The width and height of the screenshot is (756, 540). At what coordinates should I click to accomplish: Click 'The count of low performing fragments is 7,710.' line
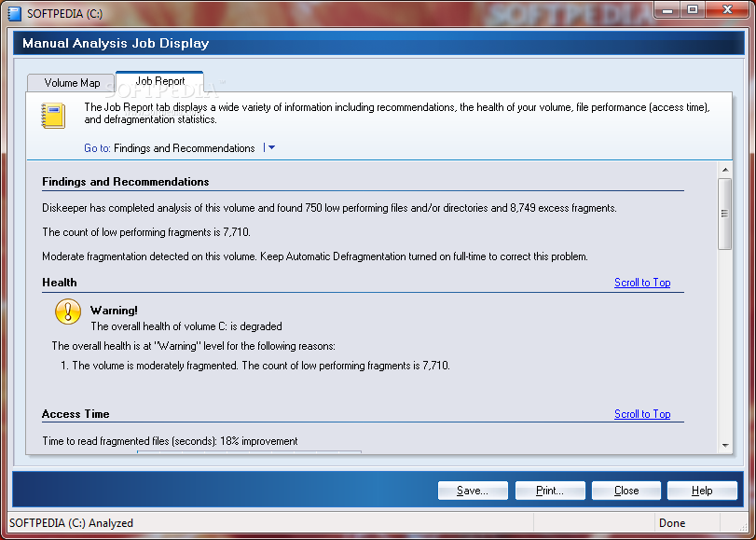pyautogui.click(x=146, y=232)
